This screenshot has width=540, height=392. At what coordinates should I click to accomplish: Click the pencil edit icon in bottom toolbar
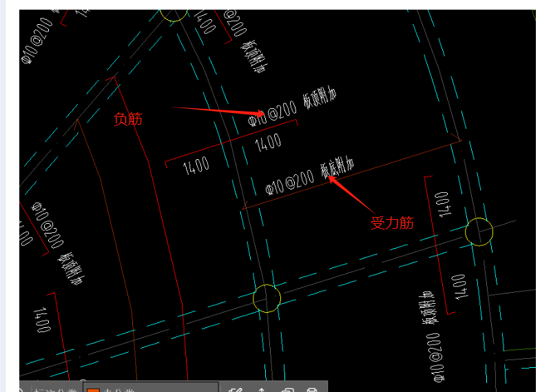point(236,390)
